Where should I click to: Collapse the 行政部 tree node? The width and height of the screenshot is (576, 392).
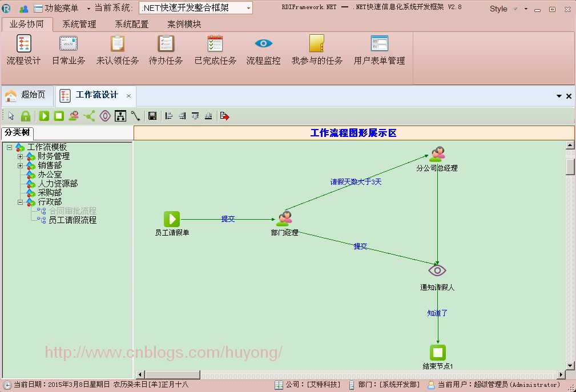click(20, 202)
